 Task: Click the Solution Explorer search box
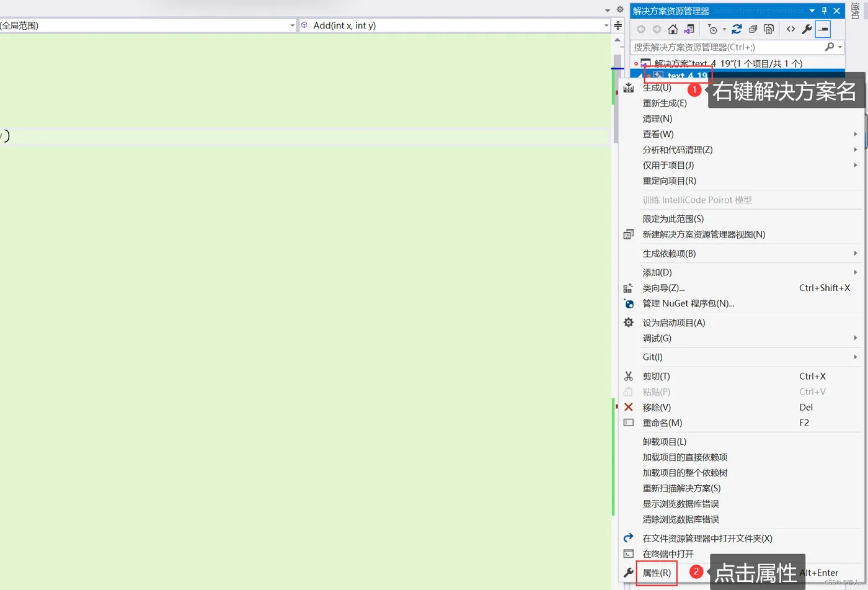(x=713, y=47)
